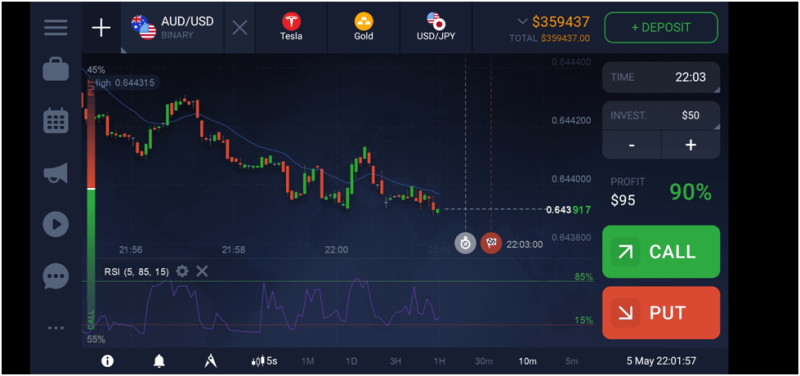Place a CALL trade
The width and height of the screenshot is (800, 376).
click(661, 252)
